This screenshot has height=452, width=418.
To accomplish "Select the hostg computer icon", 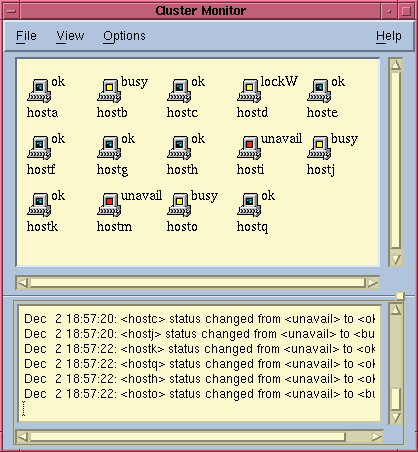I will coord(109,148).
